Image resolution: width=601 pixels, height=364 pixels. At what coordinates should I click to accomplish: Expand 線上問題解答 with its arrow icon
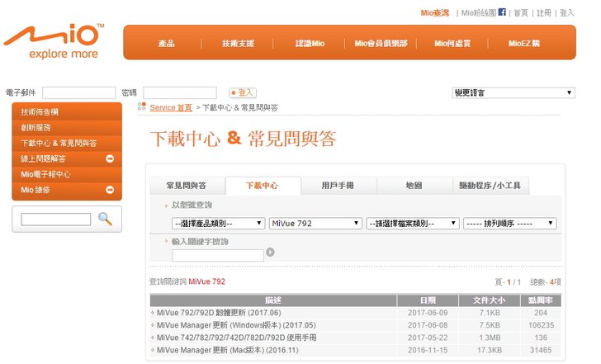point(110,158)
